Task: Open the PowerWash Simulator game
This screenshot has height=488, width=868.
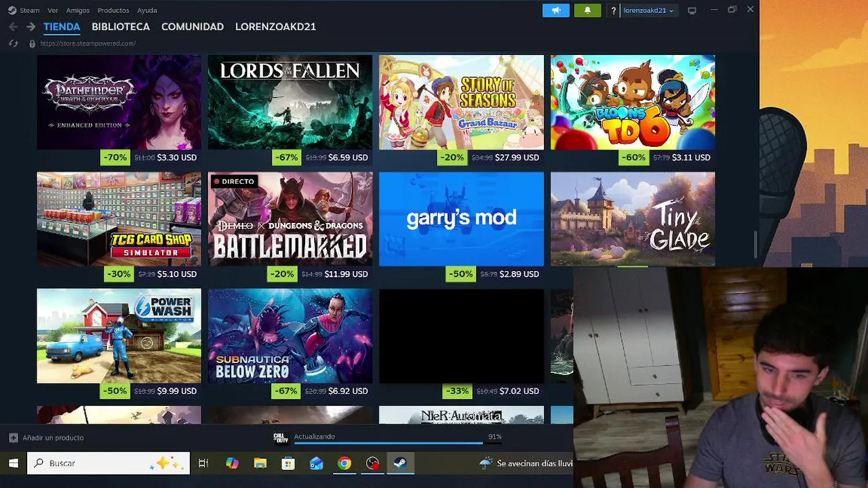Action: (x=119, y=336)
